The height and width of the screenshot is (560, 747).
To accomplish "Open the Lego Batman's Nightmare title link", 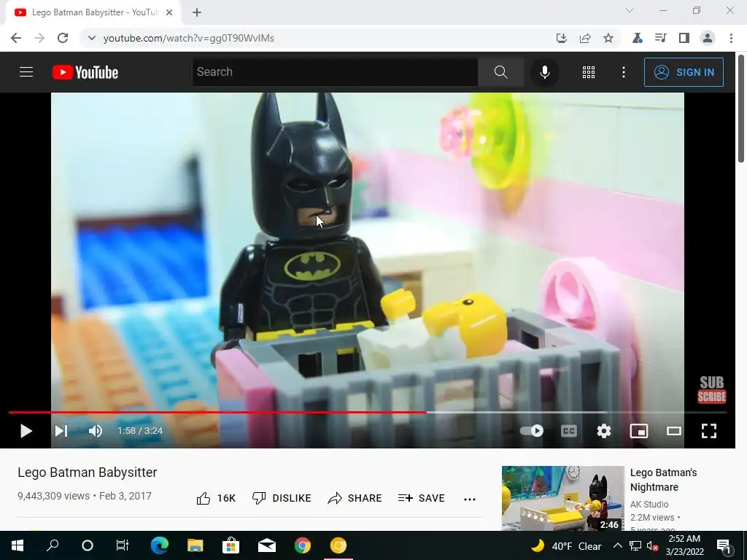I will (663, 480).
